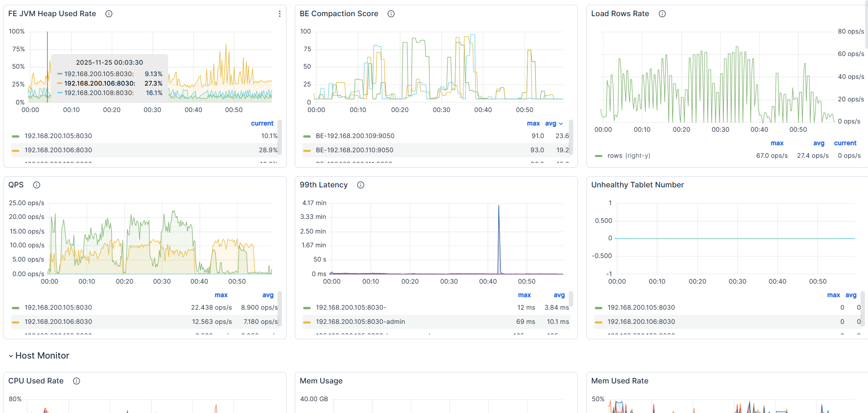Click the max header in QPS legend
The width and height of the screenshot is (868, 413).
coord(221,295)
